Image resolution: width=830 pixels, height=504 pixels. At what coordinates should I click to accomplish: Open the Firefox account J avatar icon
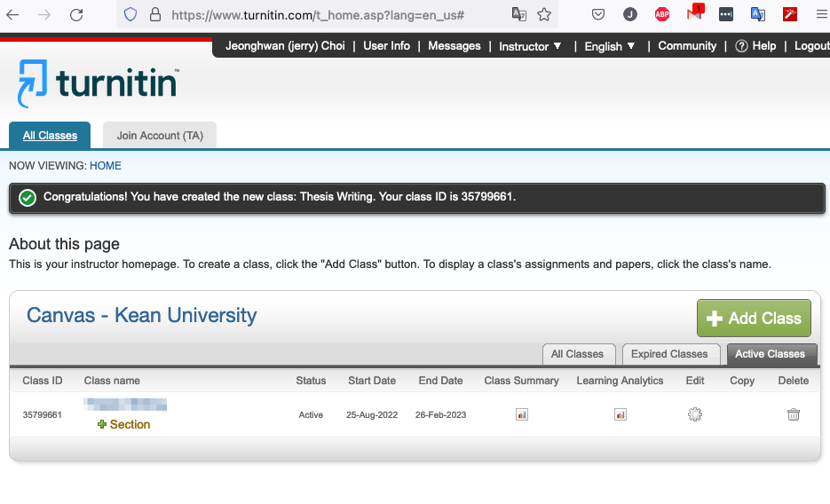tap(630, 15)
